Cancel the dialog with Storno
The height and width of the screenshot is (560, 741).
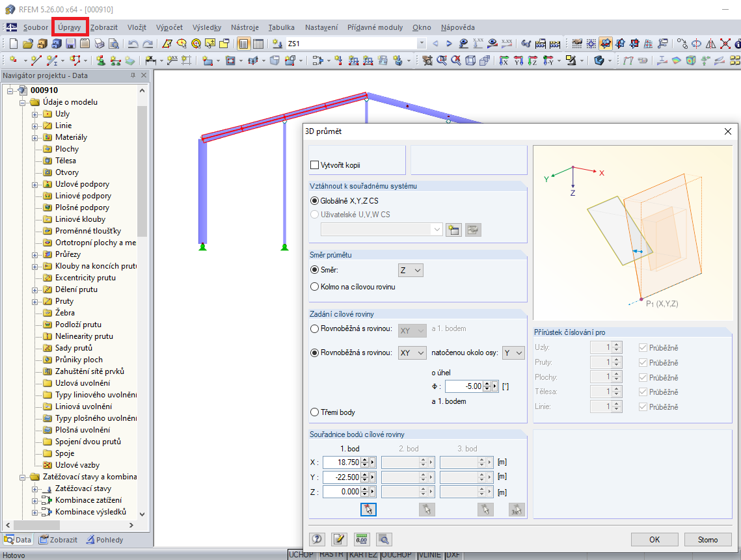click(708, 539)
